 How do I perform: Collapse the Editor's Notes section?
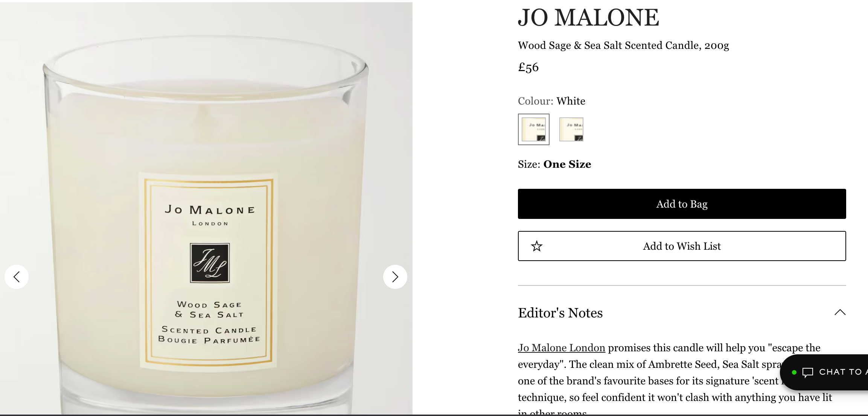(x=840, y=313)
